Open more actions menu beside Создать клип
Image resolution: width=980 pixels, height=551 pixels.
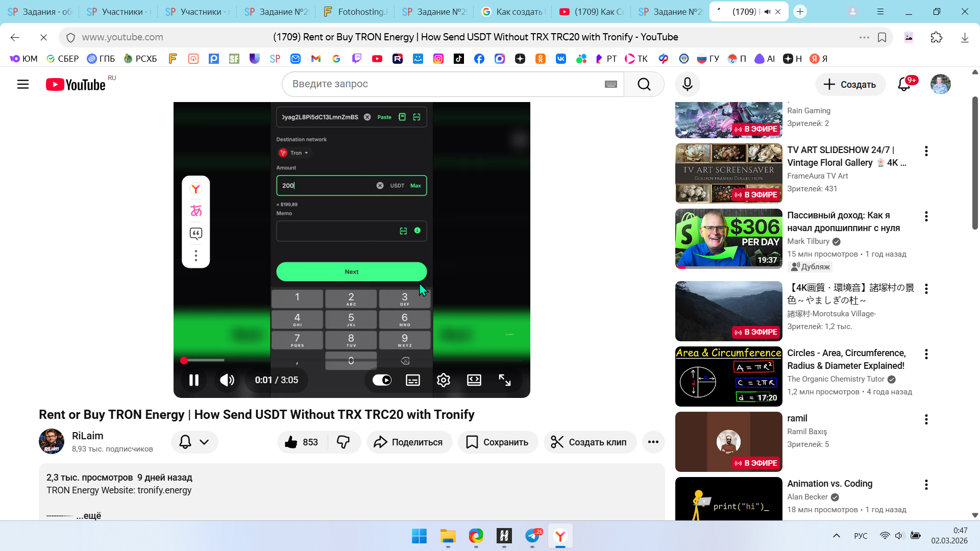(x=653, y=442)
